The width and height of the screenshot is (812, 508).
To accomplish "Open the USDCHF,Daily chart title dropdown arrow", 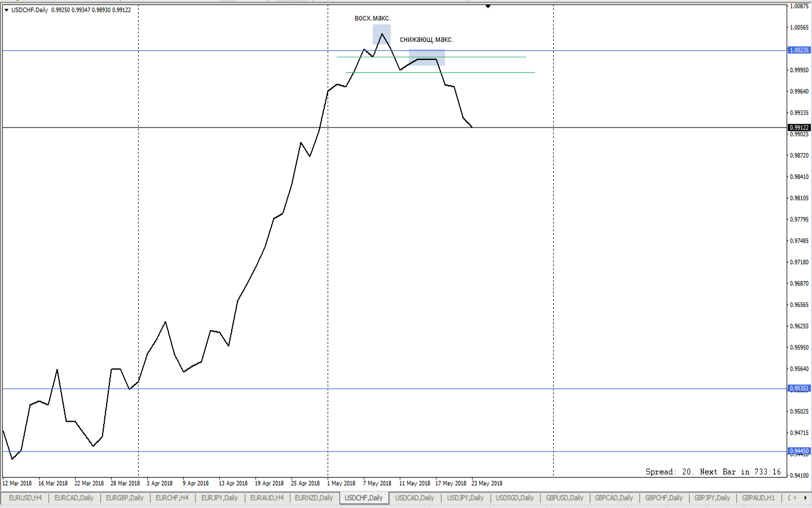I will pyautogui.click(x=6, y=10).
